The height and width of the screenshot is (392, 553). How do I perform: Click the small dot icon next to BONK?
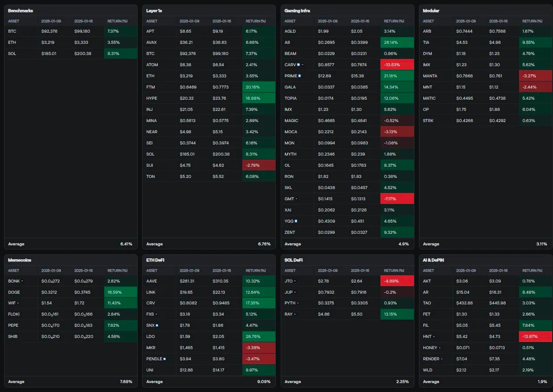click(x=22, y=281)
